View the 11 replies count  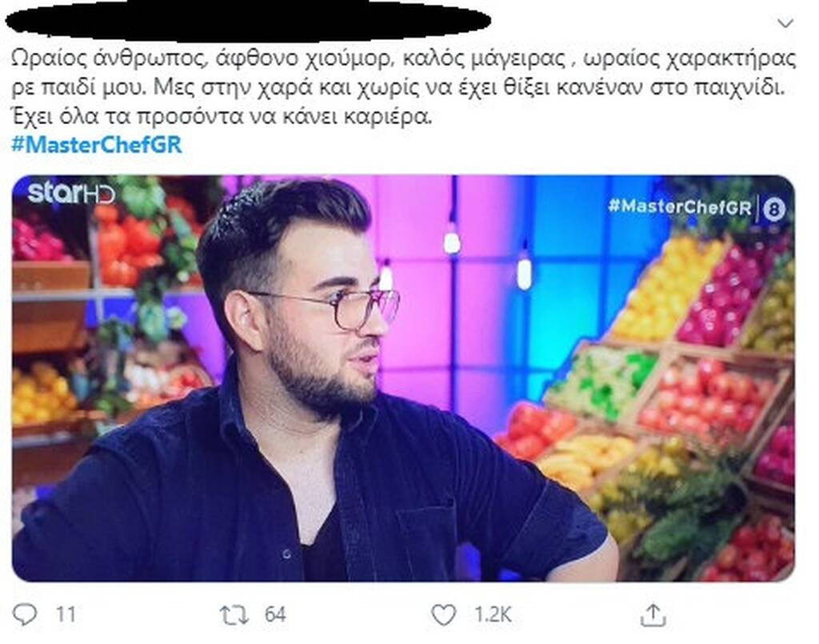[x=66, y=614]
